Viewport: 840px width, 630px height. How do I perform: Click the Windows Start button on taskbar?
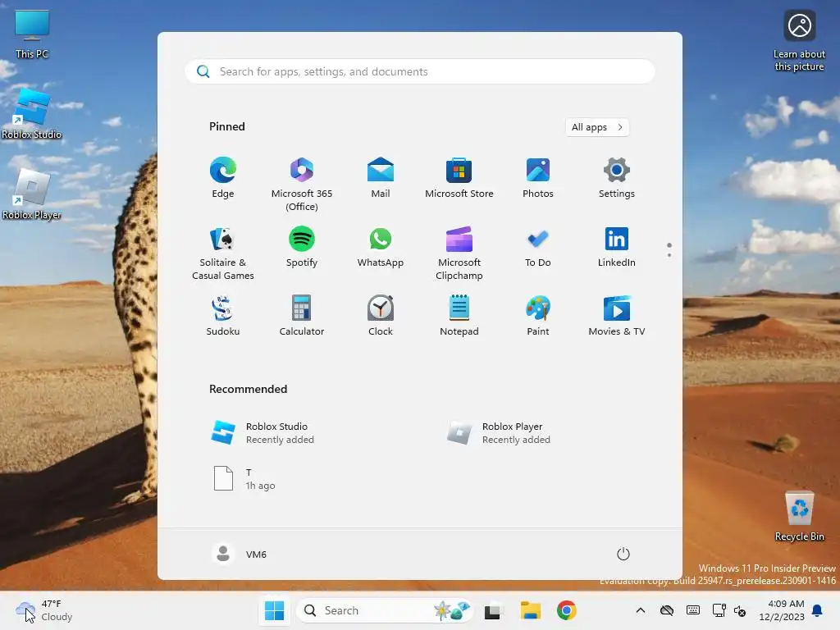[274, 610]
